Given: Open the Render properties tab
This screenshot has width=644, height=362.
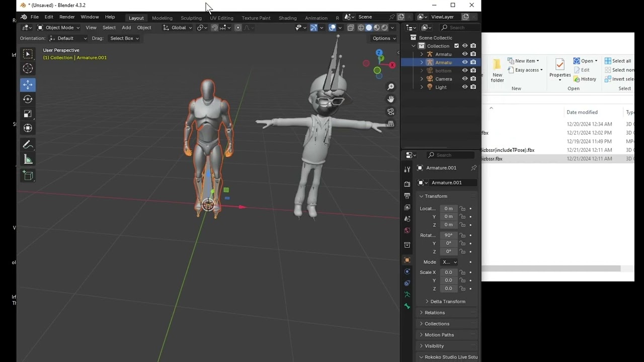Looking at the screenshot, I should coord(407,184).
